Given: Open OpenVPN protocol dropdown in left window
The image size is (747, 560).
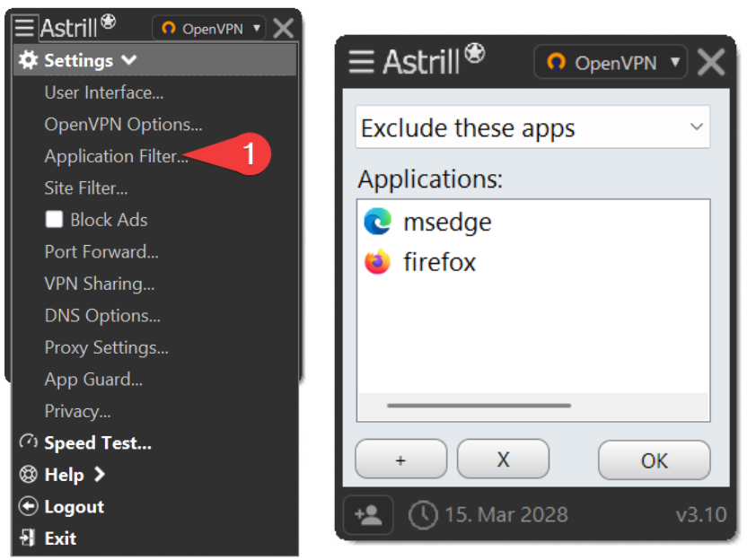Looking at the screenshot, I should pyautogui.click(x=208, y=29).
